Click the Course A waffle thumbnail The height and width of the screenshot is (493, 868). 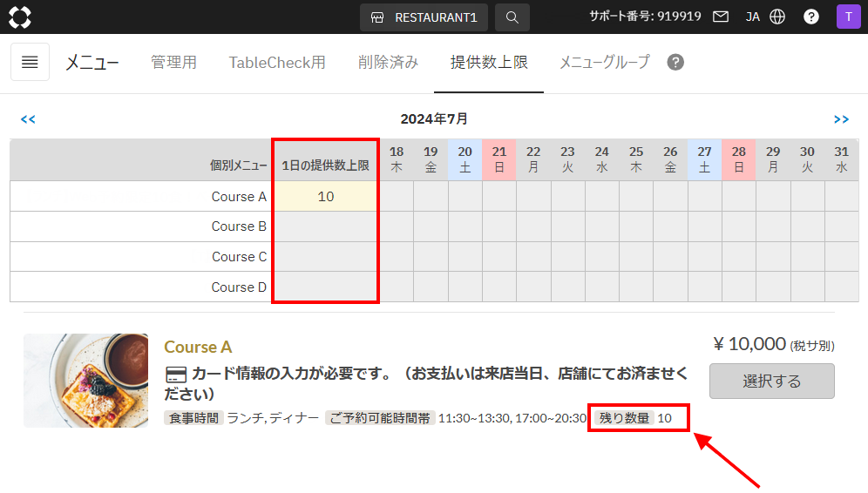(85, 380)
